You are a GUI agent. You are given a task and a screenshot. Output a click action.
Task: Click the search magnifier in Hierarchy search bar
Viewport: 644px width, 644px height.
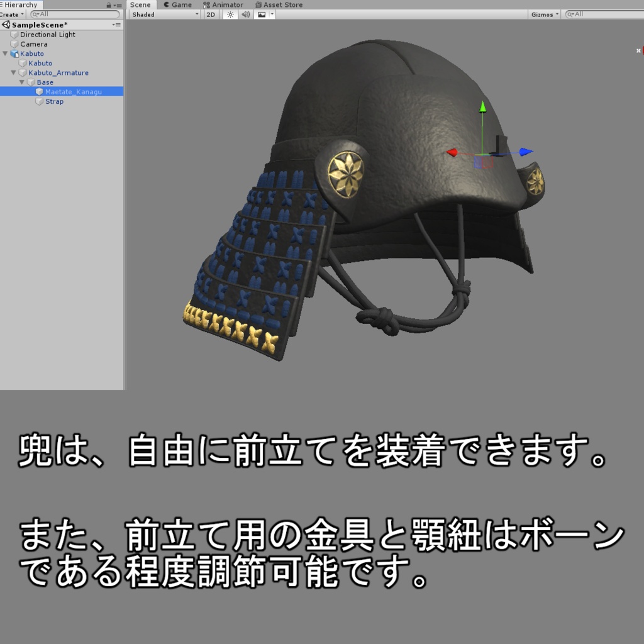[x=36, y=14]
